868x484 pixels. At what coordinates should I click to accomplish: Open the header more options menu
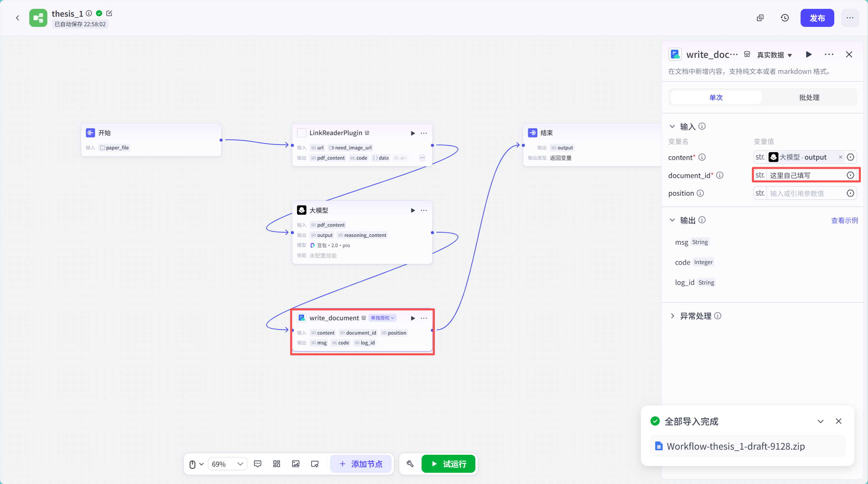tap(850, 18)
